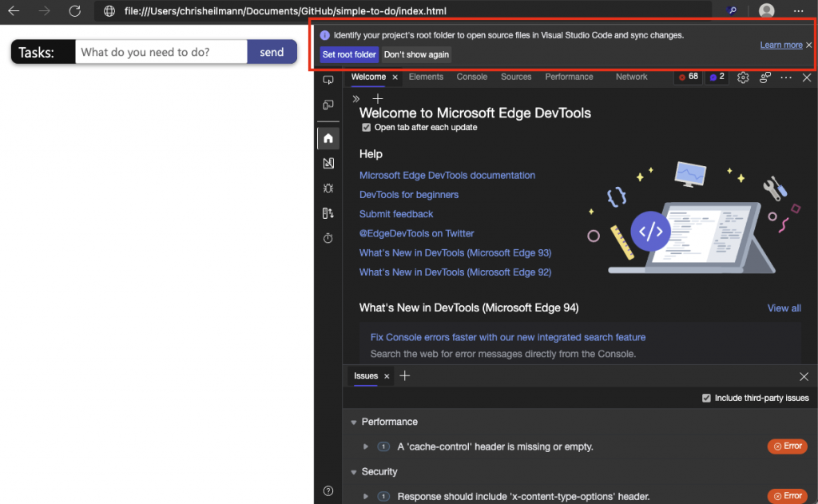Open DevTools settings gear
The width and height of the screenshot is (818, 504).
(743, 77)
